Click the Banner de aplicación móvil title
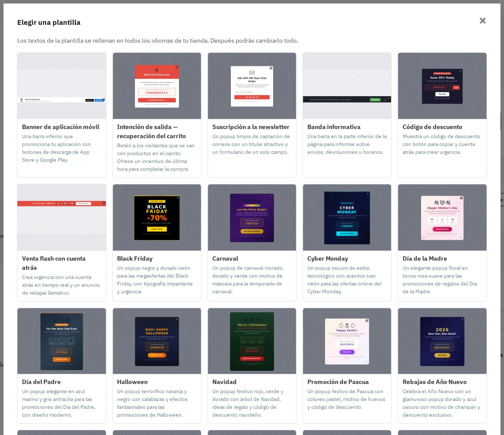Screen dimensions: 504x435 (60, 127)
